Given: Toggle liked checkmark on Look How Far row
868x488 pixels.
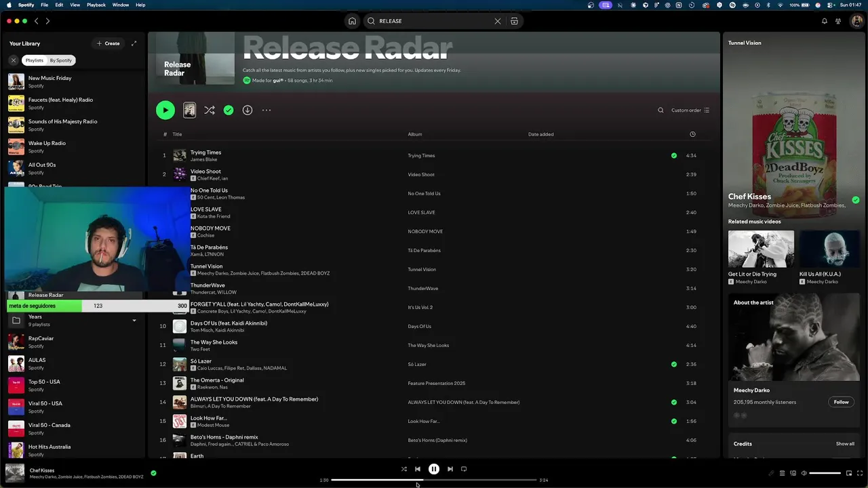Looking at the screenshot, I should click(673, 421).
